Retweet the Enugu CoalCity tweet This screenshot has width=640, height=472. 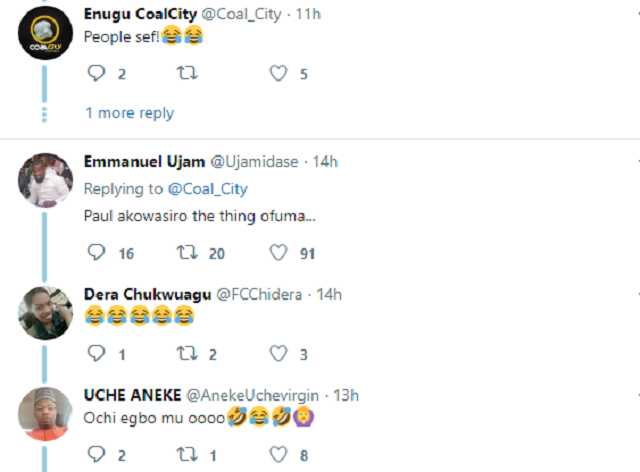click(x=186, y=72)
